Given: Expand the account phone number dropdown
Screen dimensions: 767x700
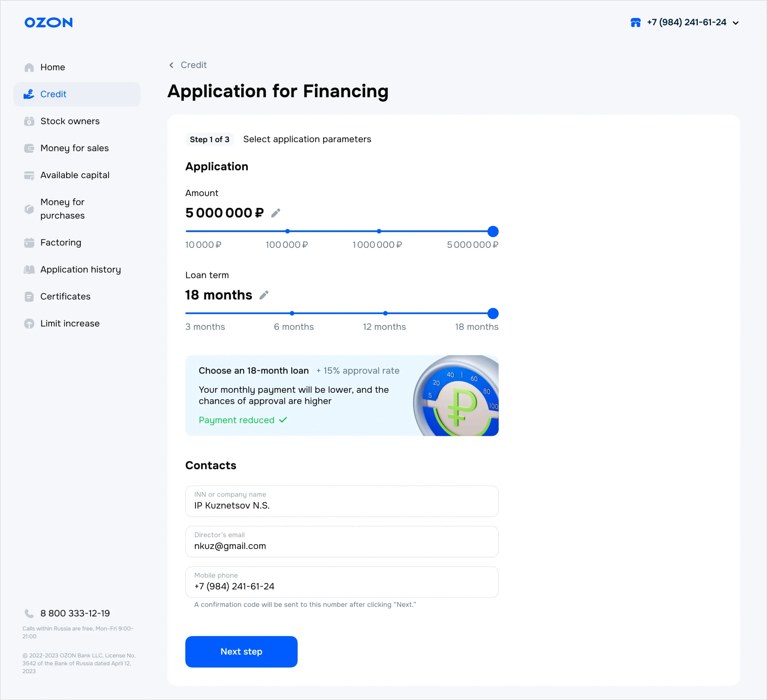Looking at the screenshot, I should click(x=735, y=23).
